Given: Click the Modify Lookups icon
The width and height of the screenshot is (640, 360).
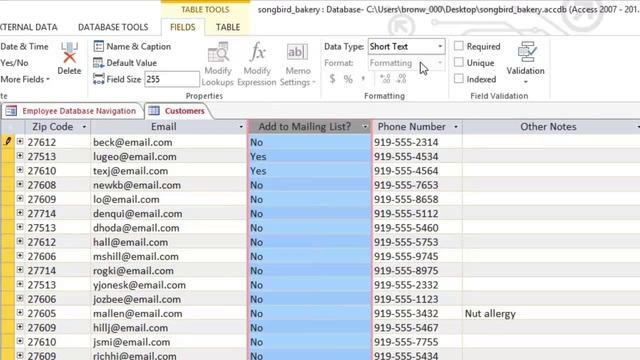Looking at the screenshot, I should [218, 52].
